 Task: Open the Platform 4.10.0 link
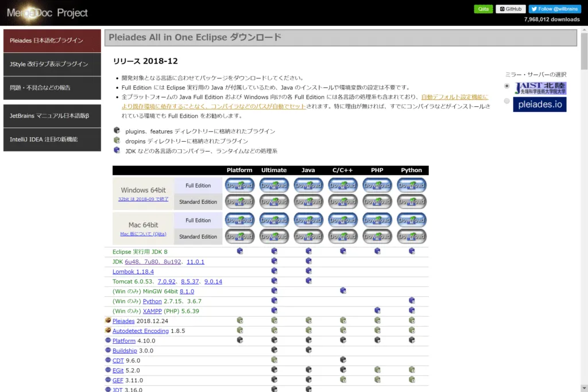124,341
